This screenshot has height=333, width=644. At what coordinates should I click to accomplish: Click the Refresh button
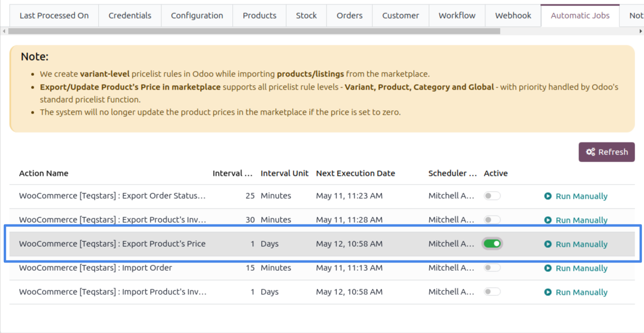[606, 152]
